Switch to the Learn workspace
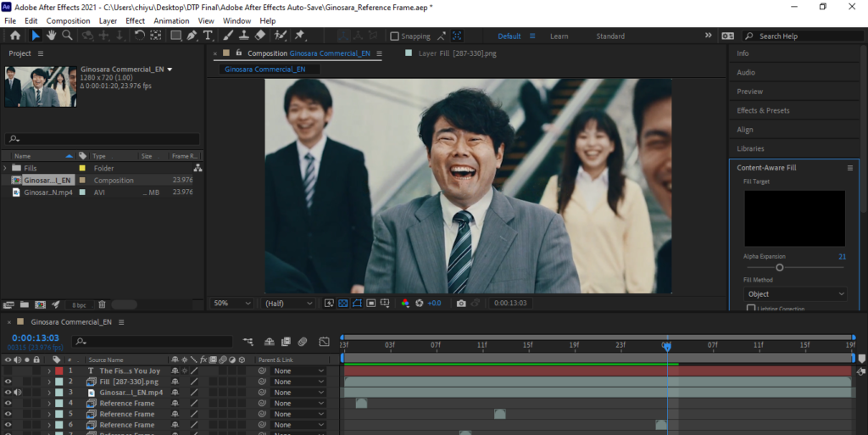 pyautogui.click(x=559, y=36)
